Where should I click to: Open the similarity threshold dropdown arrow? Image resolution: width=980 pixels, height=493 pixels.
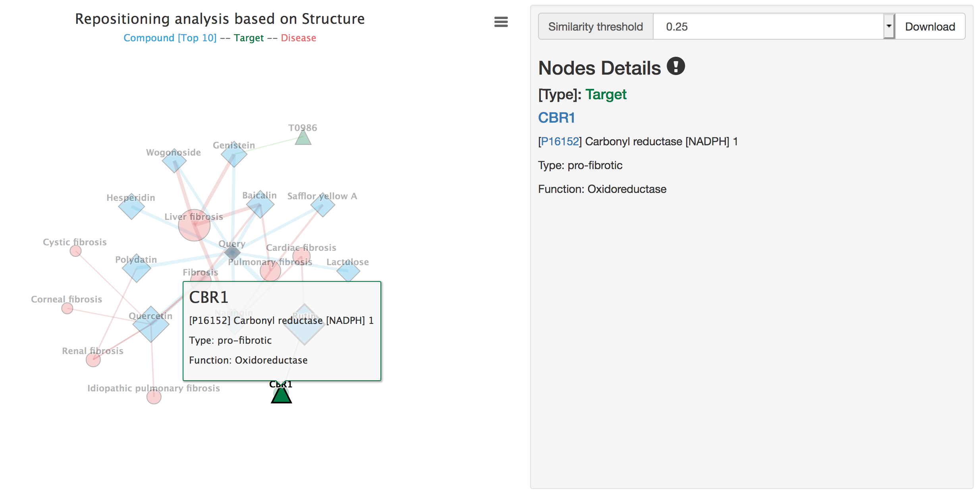tap(889, 26)
